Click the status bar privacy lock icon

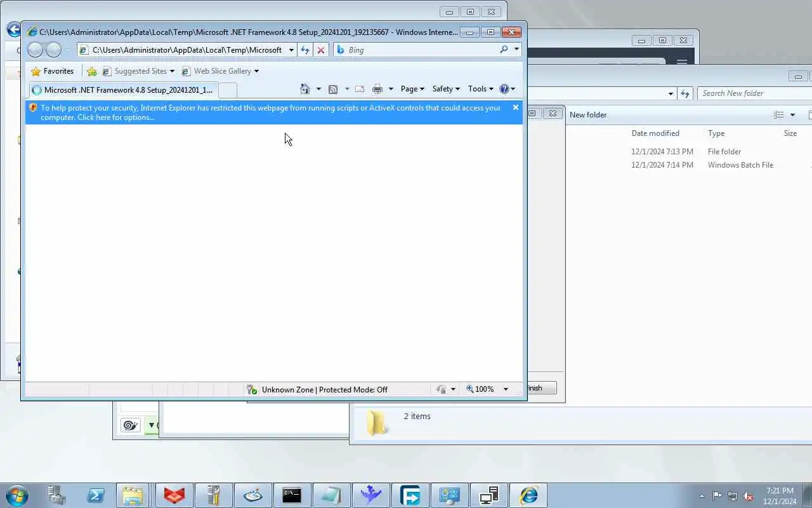[442, 389]
